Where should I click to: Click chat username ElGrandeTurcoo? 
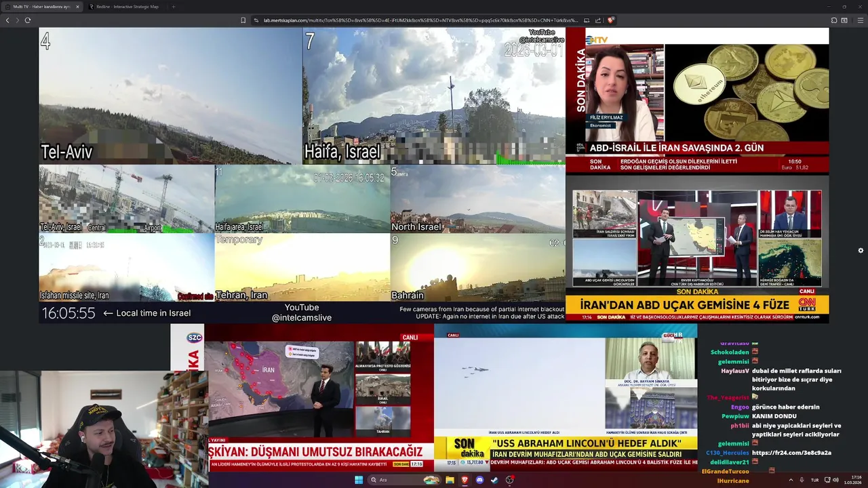[x=725, y=471]
